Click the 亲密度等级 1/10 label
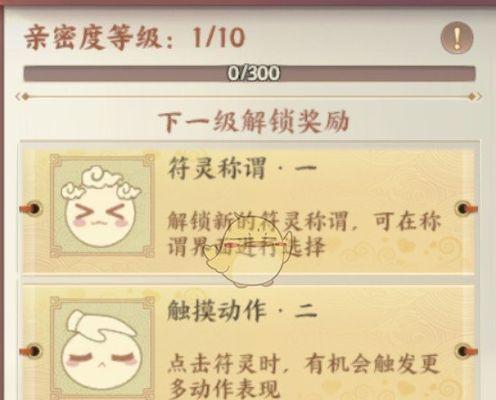The width and height of the screenshot is (496, 400). [x=135, y=38]
